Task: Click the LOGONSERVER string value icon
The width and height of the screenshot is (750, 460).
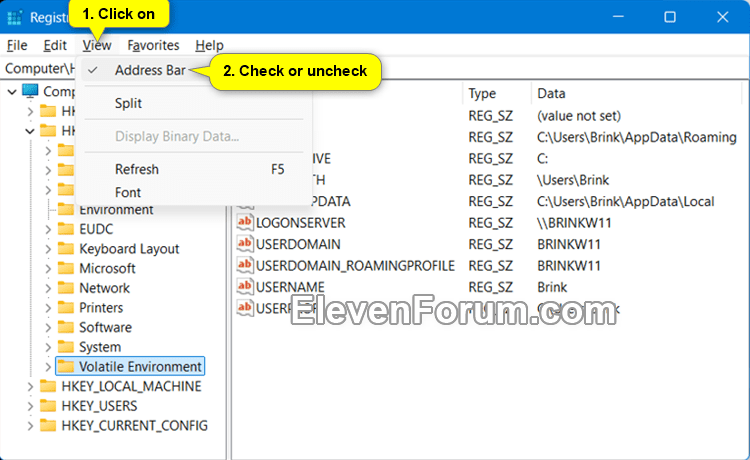Action: point(245,222)
